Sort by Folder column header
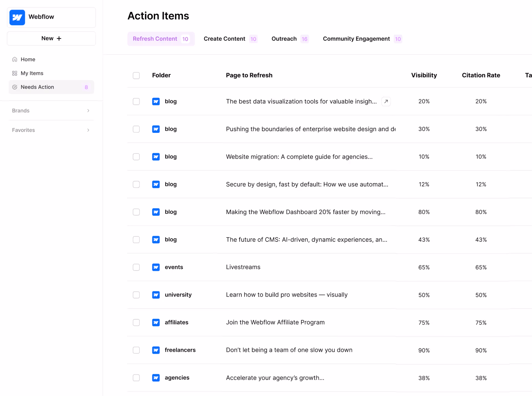This screenshot has width=532, height=396. click(161, 75)
